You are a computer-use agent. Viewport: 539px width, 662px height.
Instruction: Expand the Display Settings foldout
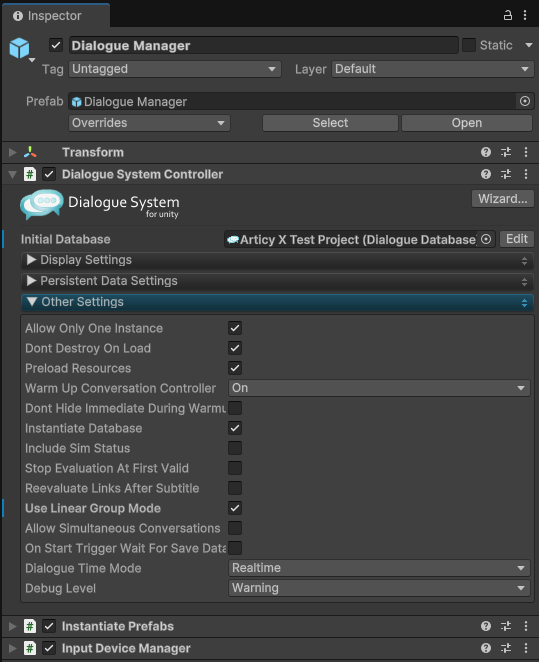(x=31, y=260)
